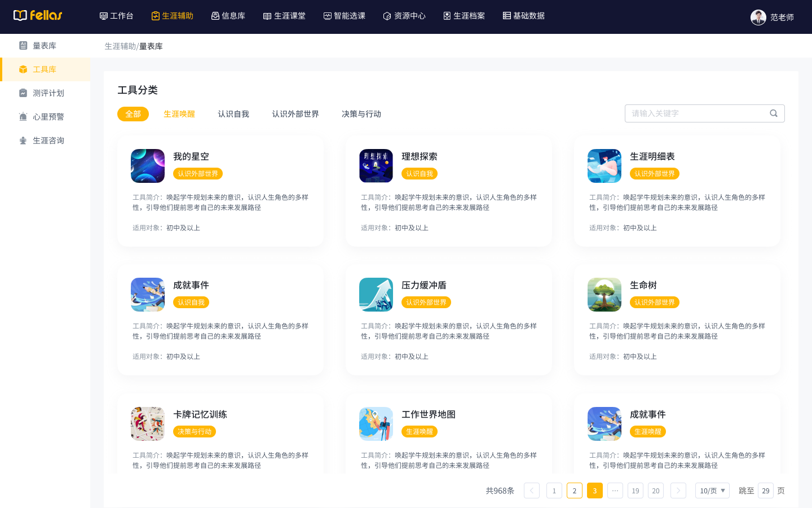Image resolution: width=812 pixels, height=508 pixels.
Task: Click the fellas logo icon
Action: click(x=20, y=15)
